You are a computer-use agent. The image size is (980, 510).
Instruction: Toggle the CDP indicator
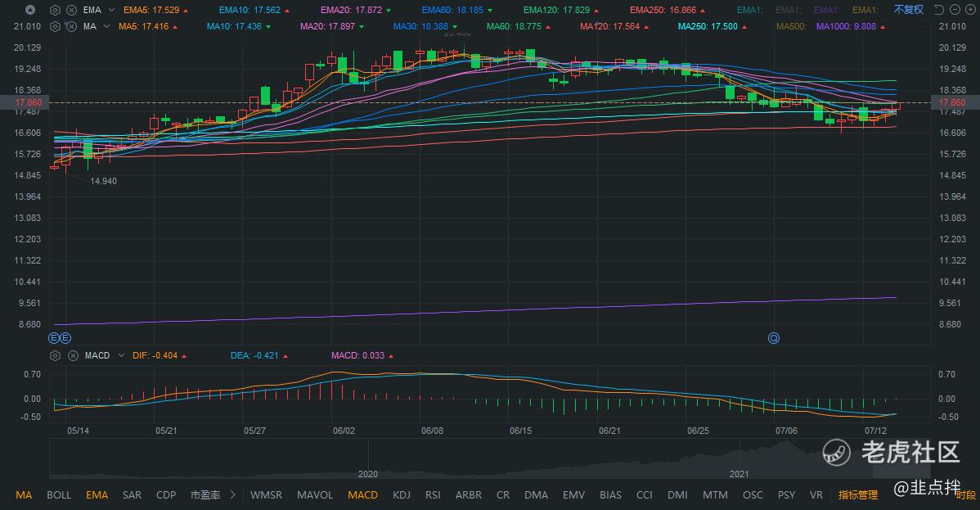(165, 495)
